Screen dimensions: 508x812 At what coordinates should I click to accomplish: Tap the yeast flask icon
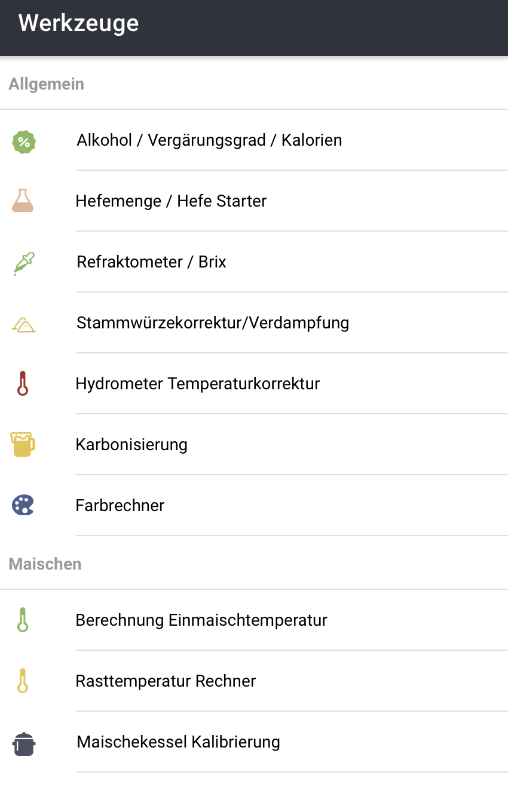click(23, 201)
